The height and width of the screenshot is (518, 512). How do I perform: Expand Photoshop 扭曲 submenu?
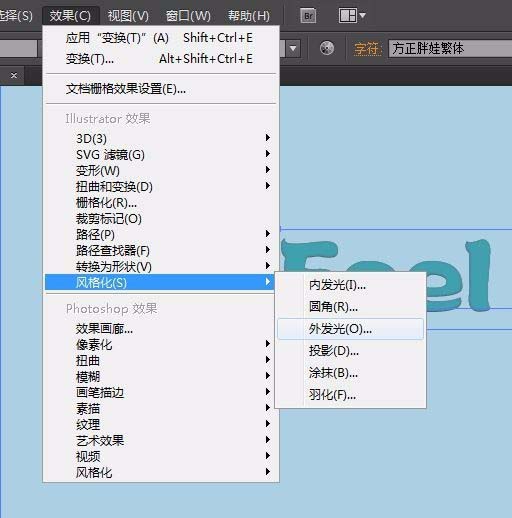point(161,360)
